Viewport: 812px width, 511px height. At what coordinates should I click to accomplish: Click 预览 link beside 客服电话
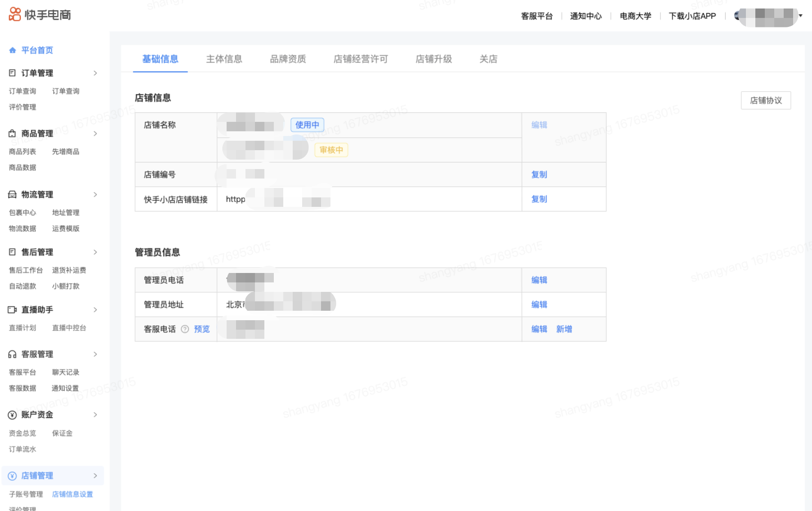202,329
